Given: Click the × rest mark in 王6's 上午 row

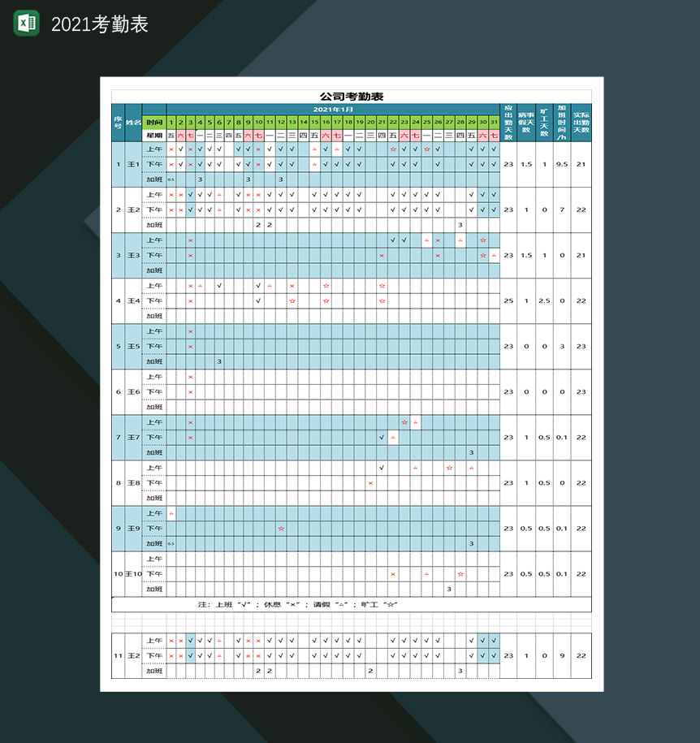Looking at the screenshot, I should click(x=188, y=377).
